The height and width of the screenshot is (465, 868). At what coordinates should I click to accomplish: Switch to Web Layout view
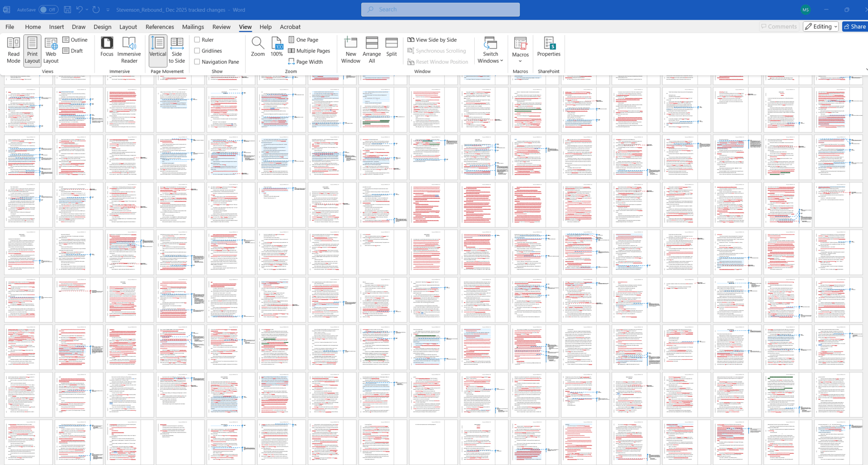click(x=51, y=50)
